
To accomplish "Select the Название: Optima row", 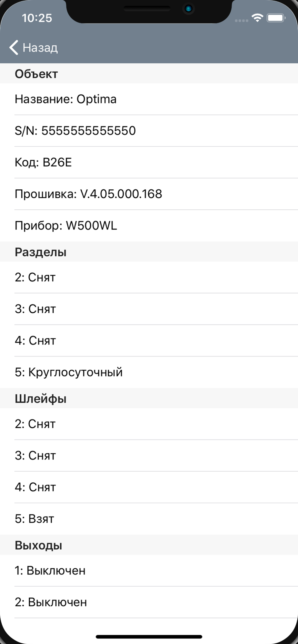I will tap(149, 99).
